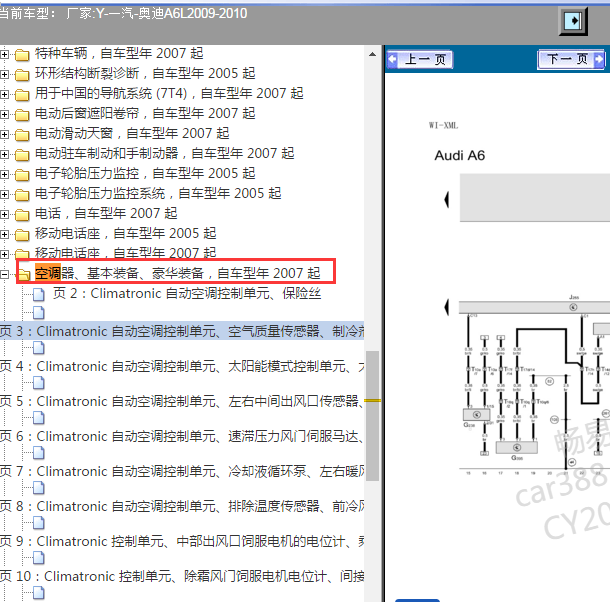
Task: Open 页 4 太阳能模式控制单元 page
Action: point(182,367)
